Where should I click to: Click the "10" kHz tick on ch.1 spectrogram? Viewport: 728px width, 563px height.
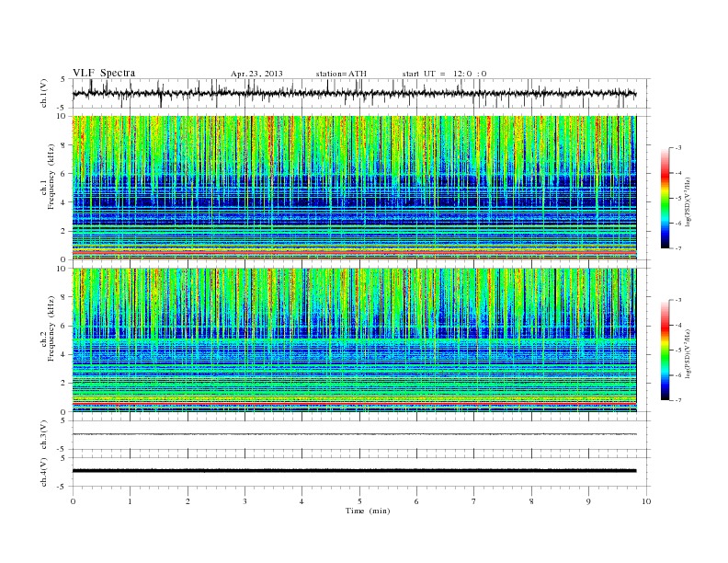click(63, 116)
